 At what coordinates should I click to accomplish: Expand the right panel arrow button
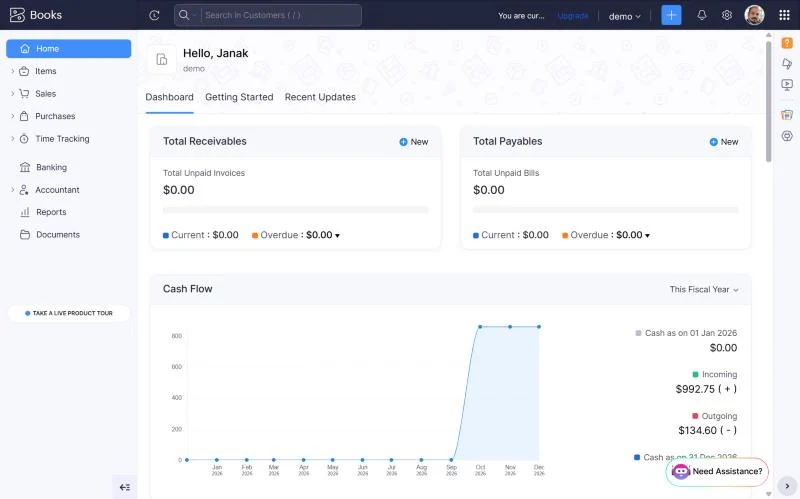pyautogui.click(x=787, y=486)
